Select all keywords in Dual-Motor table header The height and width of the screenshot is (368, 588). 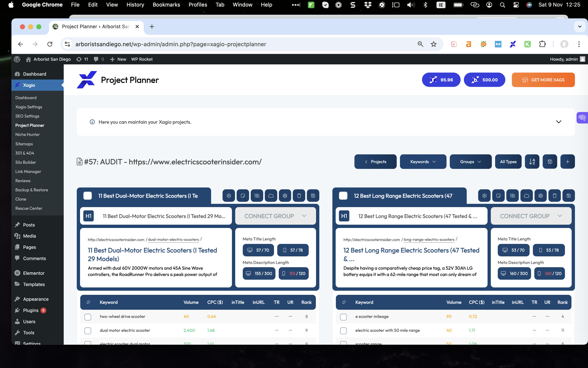88,302
